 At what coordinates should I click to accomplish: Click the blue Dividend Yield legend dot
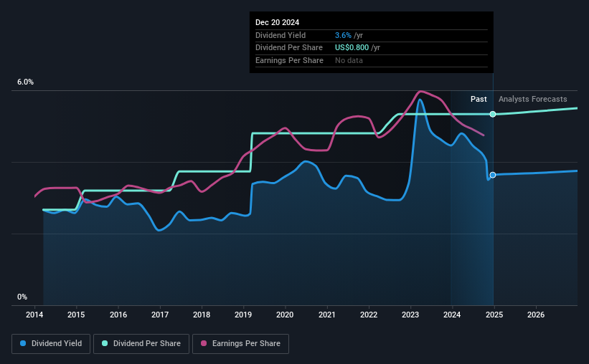(x=23, y=343)
